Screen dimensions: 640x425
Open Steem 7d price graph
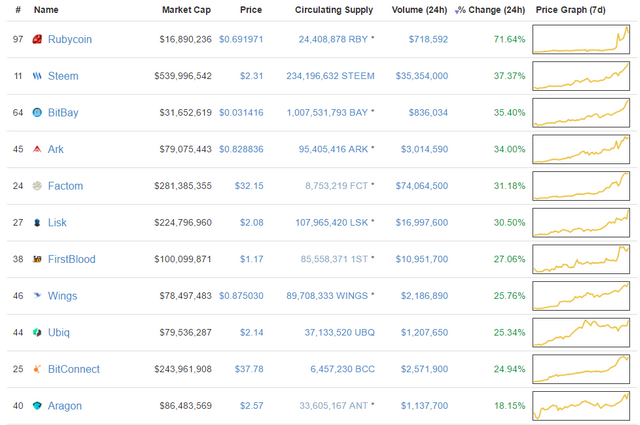[581, 76]
